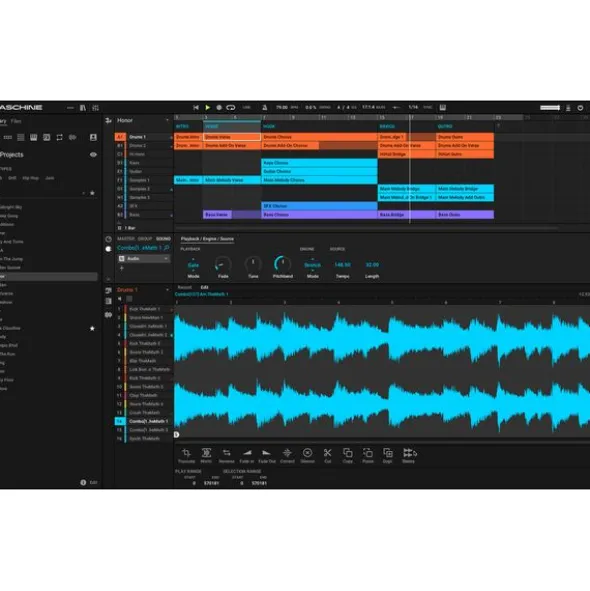
Task: Click the audio engine power icon
Action: point(580,108)
